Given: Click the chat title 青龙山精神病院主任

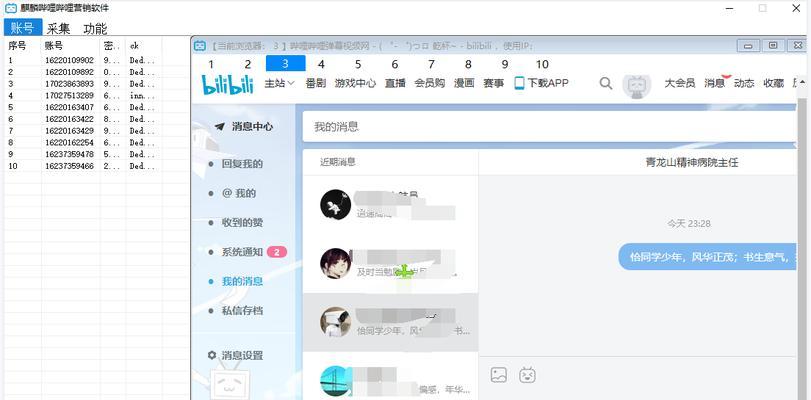Looking at the screenshot, I should [692, 163].
